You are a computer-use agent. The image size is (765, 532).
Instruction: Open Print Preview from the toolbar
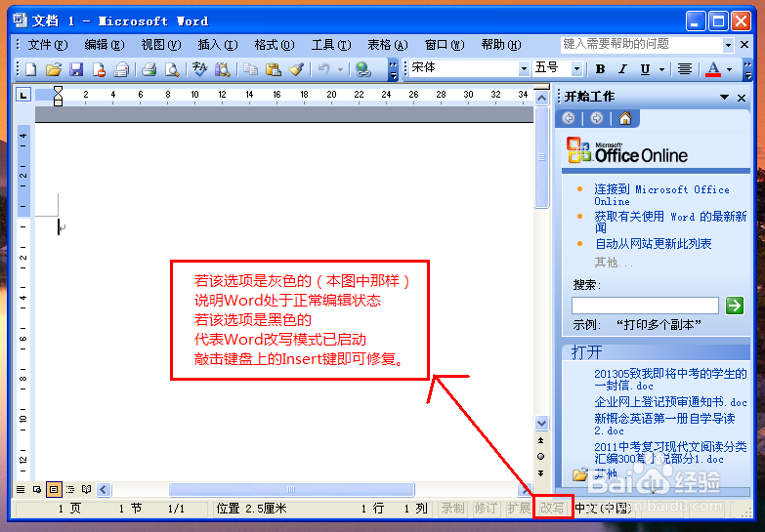pyautogui.click(x=171, y=69)
